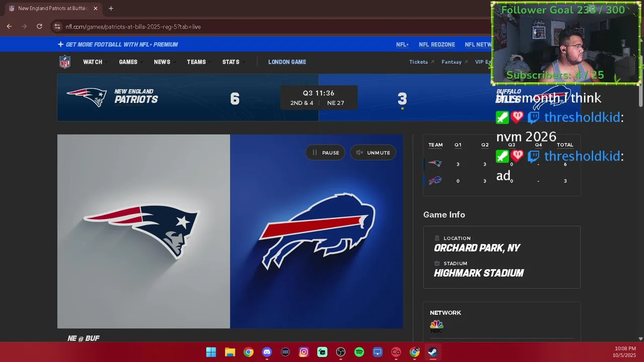Click the browser address bar URL

(133, 27)
